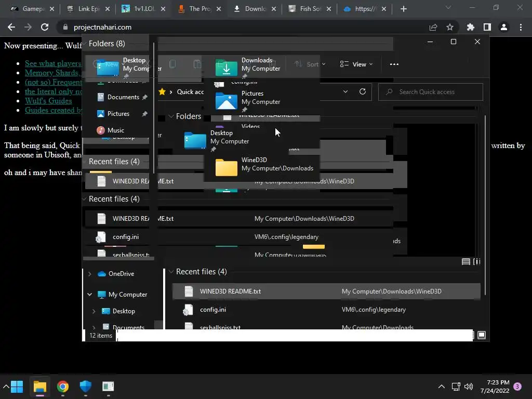Open network status tray icon
The height and width of the screenshot is (399, 532).
(456, 387)
